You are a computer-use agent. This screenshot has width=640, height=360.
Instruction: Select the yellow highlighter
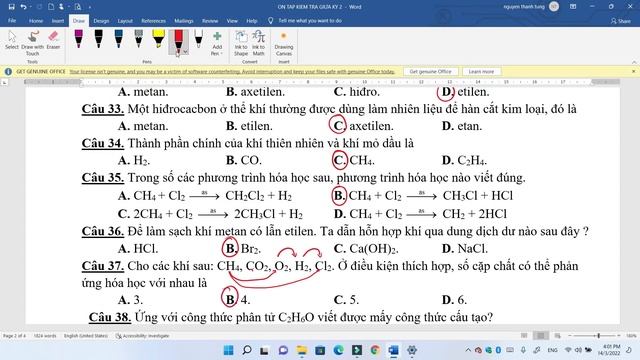tap(158, 39)
